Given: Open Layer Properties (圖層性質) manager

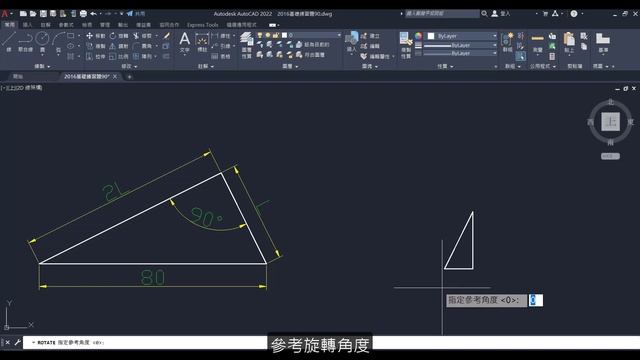Looking at the screenshot, I should [x=247, y=45].
